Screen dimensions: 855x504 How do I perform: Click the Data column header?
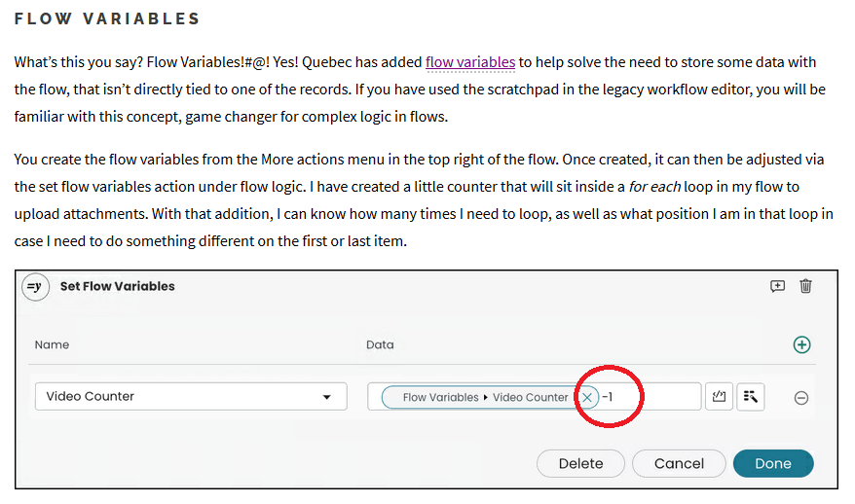(x=380, y=344)
